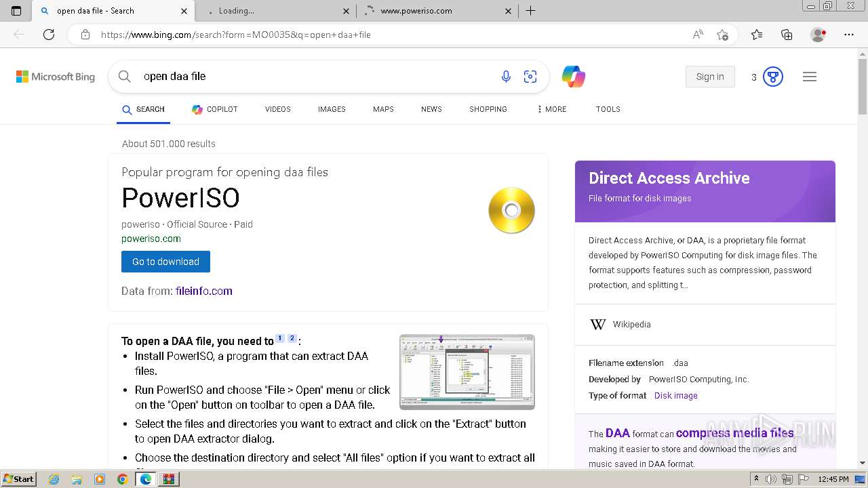Go to IMAGES results

click(332, 109)
